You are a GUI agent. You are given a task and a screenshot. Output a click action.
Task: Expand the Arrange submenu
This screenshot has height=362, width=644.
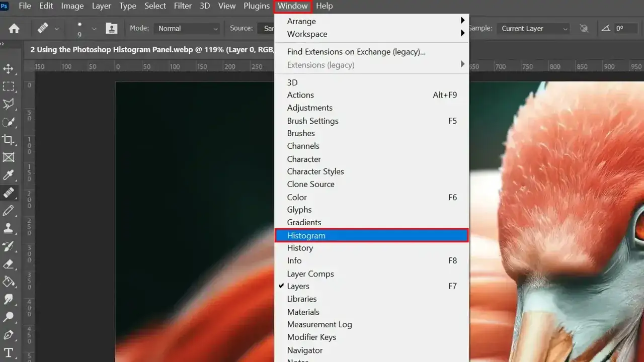click(x=372, y=21)
